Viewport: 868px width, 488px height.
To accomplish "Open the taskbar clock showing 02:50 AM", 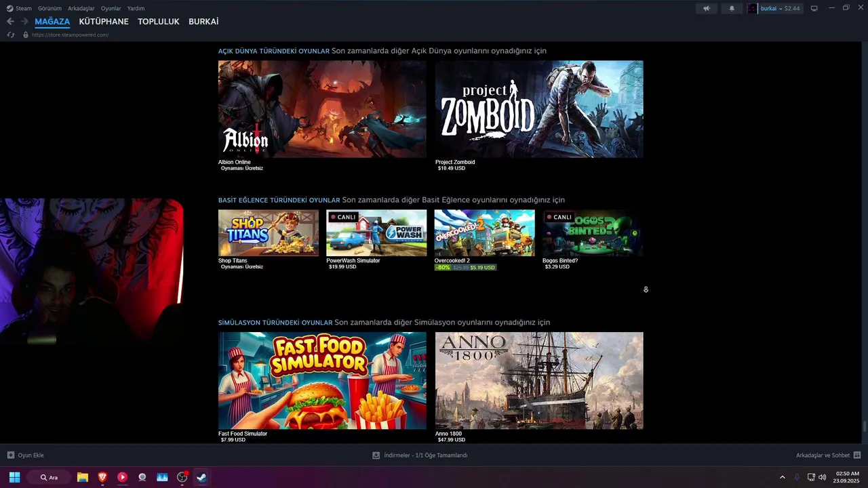I will [x=847, y=477].
